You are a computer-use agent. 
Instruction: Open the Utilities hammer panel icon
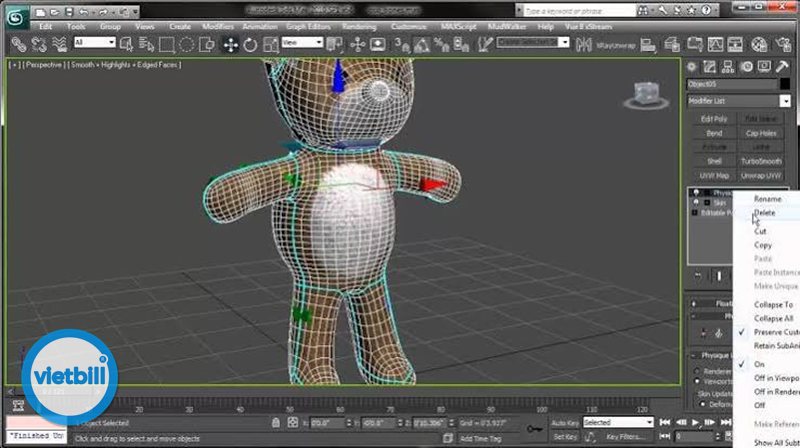pyautogui.click(x=782, y=67)
